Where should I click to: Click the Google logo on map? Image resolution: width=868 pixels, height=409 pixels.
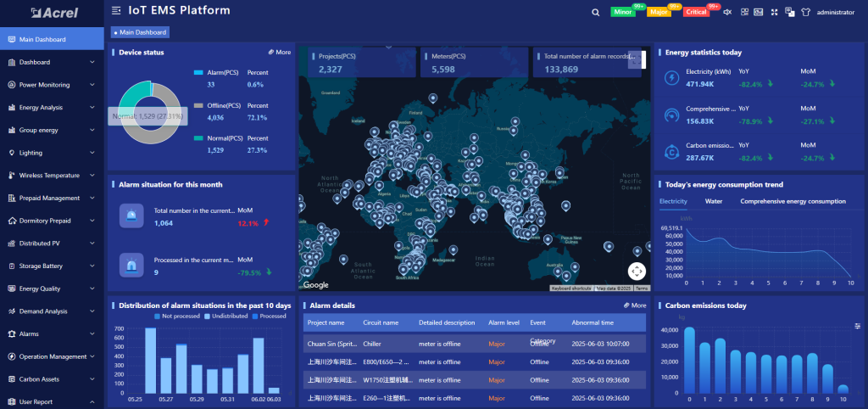(x=315, y=285)
